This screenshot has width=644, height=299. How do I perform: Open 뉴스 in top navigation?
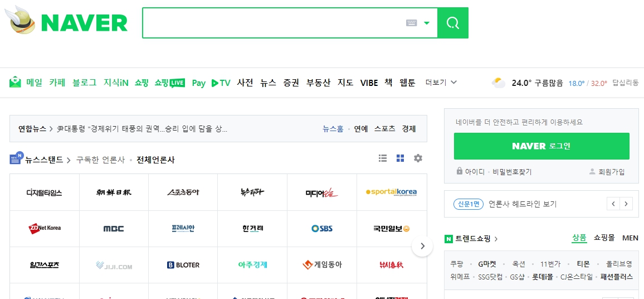pyautogui.click(x=268, y=83)
